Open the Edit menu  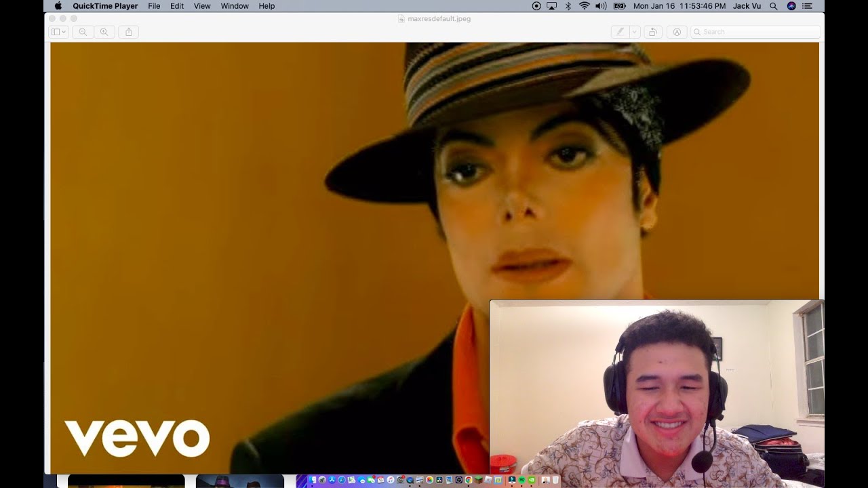(177, 6)
